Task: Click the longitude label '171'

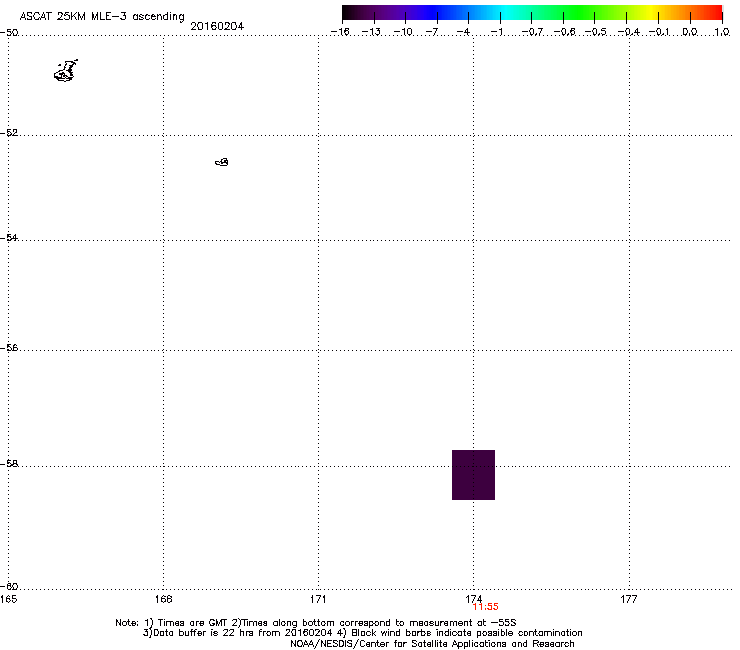Action: (318, 599)
